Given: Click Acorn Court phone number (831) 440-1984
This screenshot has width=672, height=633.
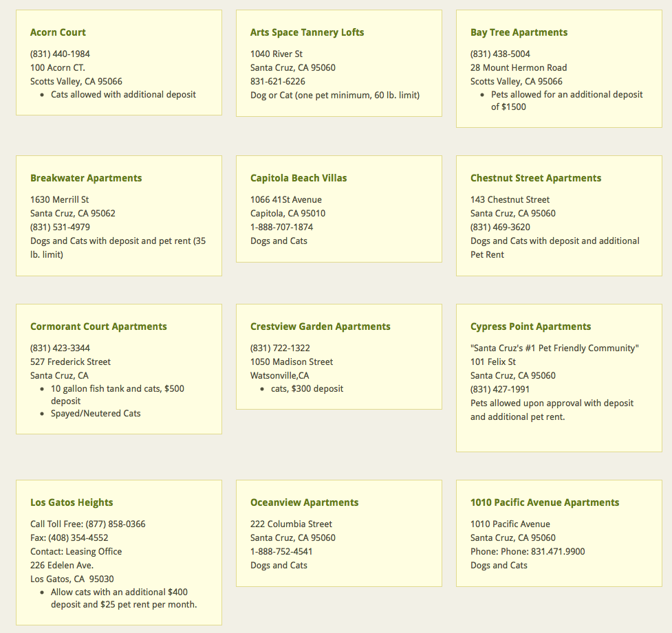Looking at the screenshot, I should click(60, 54).
